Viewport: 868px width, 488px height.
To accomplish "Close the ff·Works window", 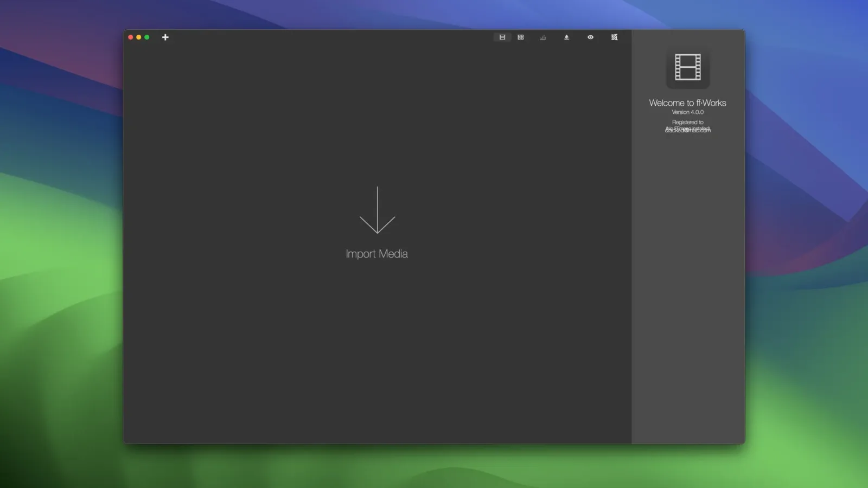I will pyautogui.click(x=131, y=37).
